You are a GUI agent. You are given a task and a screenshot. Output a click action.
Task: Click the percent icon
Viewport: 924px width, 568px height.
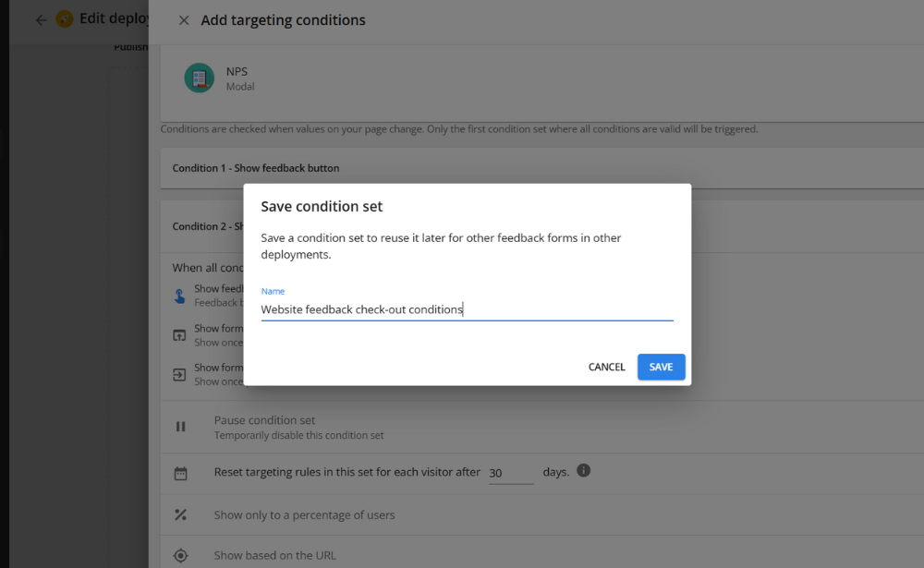180,515
